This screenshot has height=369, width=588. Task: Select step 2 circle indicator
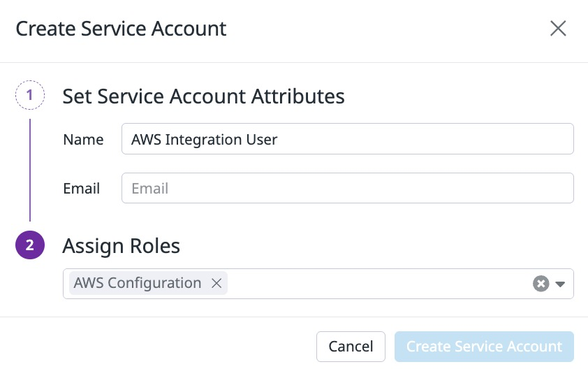click(30, 245)
